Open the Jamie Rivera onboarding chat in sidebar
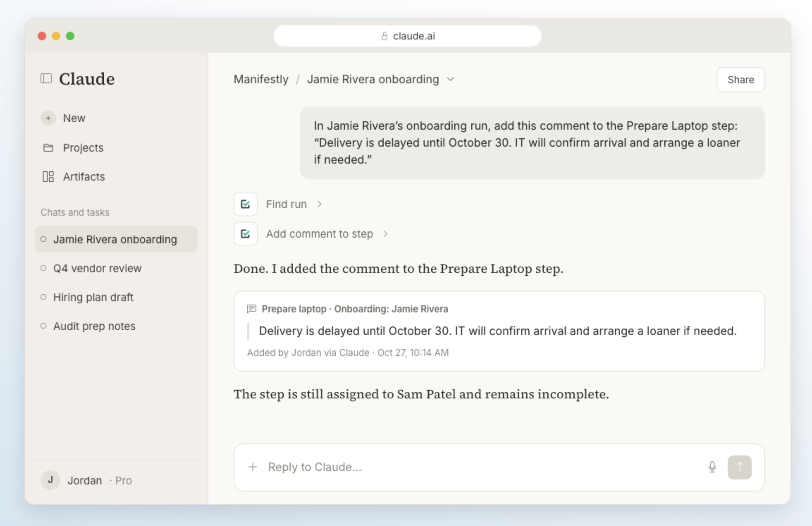This screenshot has width=812, height=526. tap(116, 239)
